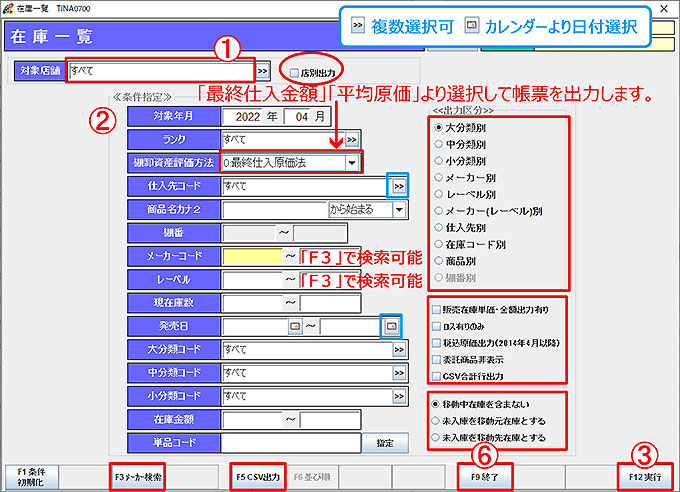The width and height of the screenshot is (680, 492).
Task: Click the 在庫金額 maximum field
Action: (x=330, y=420)
